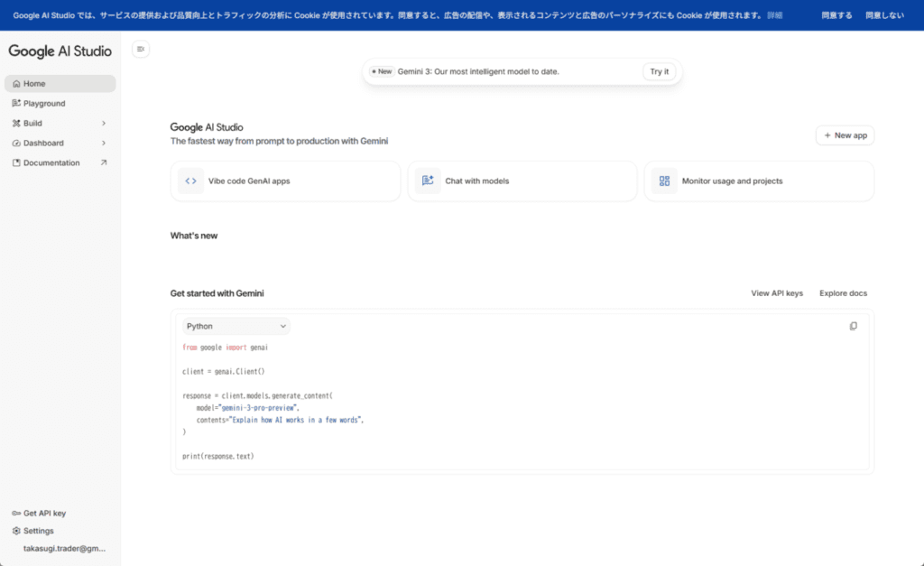Expand the Dashboard submenu chevron
The height and width of the screenshot is (566, 924).
tap(103, 144)
